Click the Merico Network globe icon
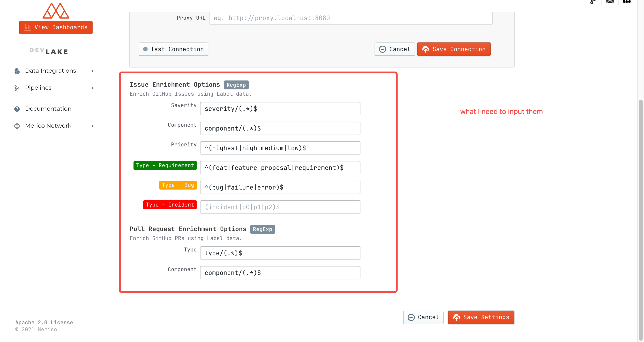This screenshot has height=342, width=644. (17, 126)
